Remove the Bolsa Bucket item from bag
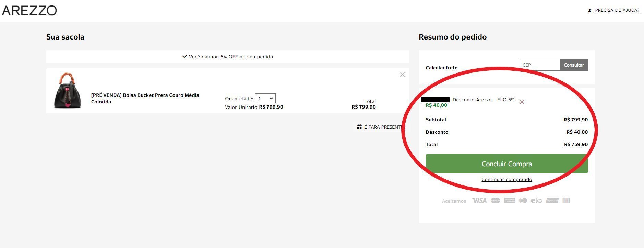This screenshot has width=644, height=248. [402, 75]
